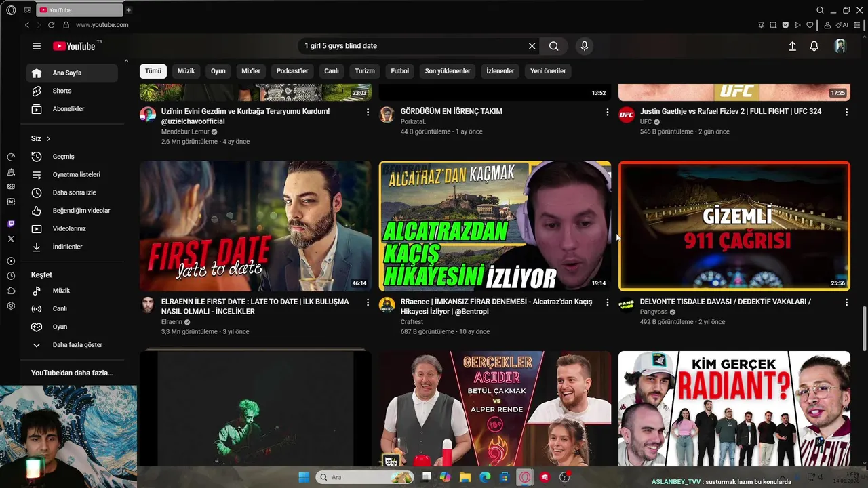Open Beğendiğim videolar

click(x=72, y=211)
